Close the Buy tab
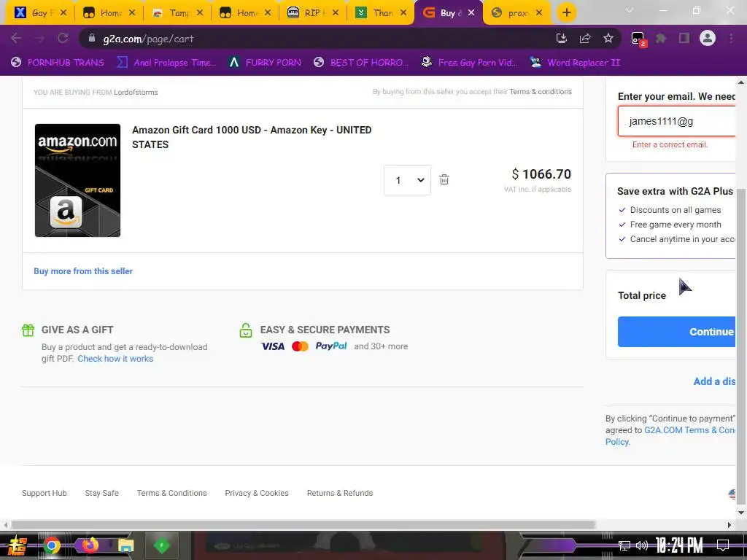This screenshot has height=560, width=747. pyautogui.click(x=471, y=13)
